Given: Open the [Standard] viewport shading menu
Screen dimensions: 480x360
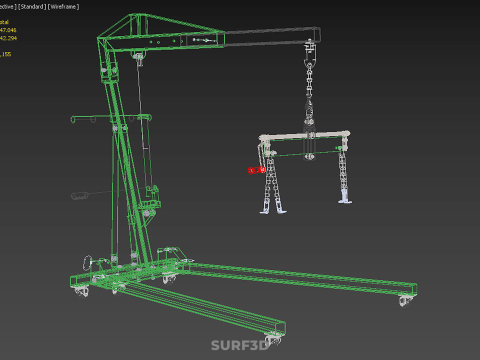Looking at the screenshot, I should (32, 7).
